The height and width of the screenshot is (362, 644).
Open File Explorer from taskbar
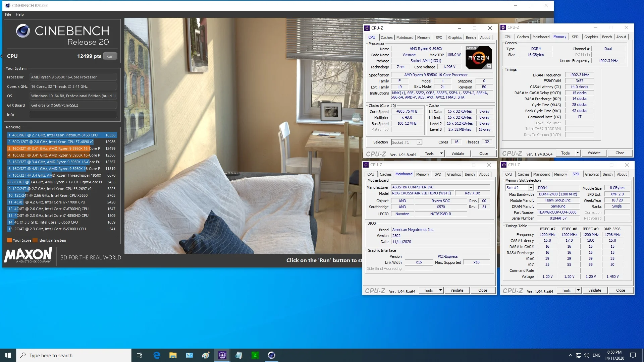[x=173, y=355]
